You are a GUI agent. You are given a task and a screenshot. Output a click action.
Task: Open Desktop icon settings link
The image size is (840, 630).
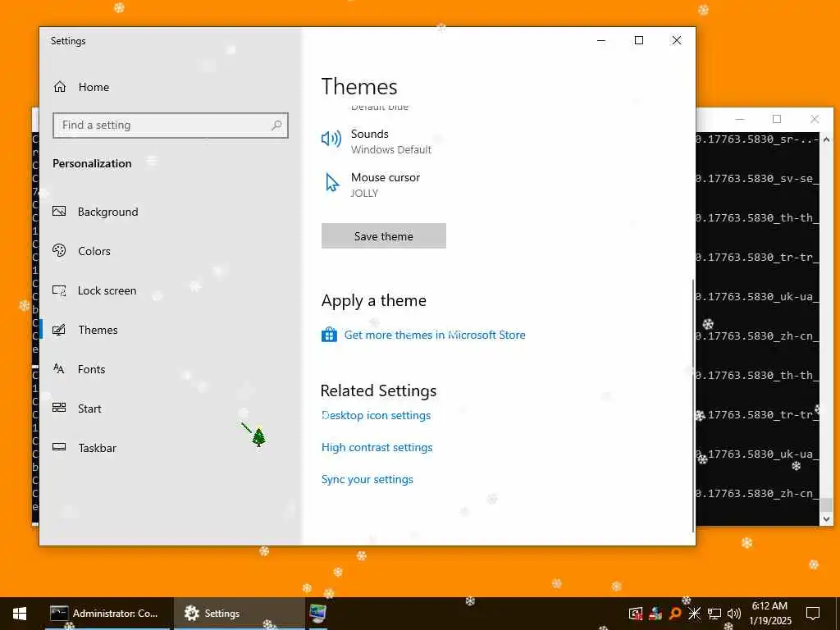pyautogui.click(x=376, y=415)
